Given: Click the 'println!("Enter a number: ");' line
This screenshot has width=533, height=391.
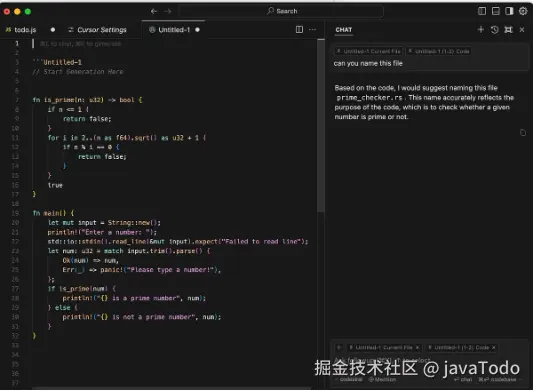Looking at the screenshot, I should (102, 232).
